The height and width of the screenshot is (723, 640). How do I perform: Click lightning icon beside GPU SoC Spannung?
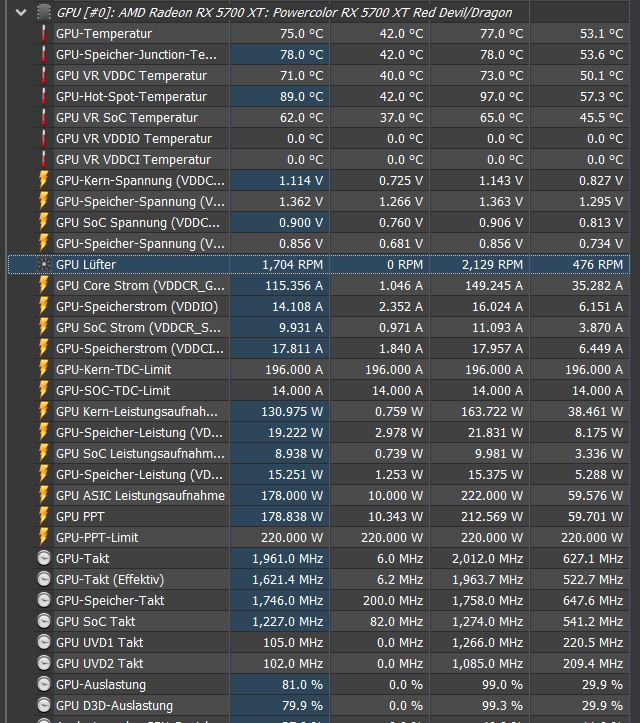point(43,222)
